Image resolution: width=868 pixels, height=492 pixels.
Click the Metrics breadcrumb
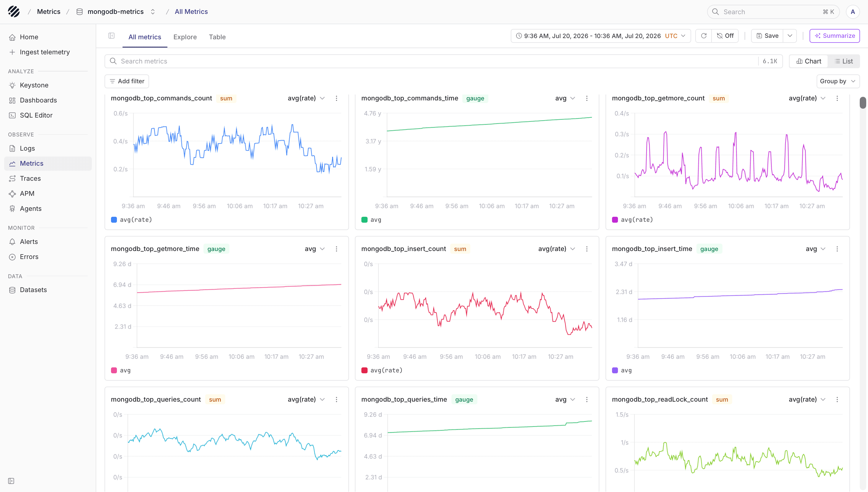tap(49, 12)
